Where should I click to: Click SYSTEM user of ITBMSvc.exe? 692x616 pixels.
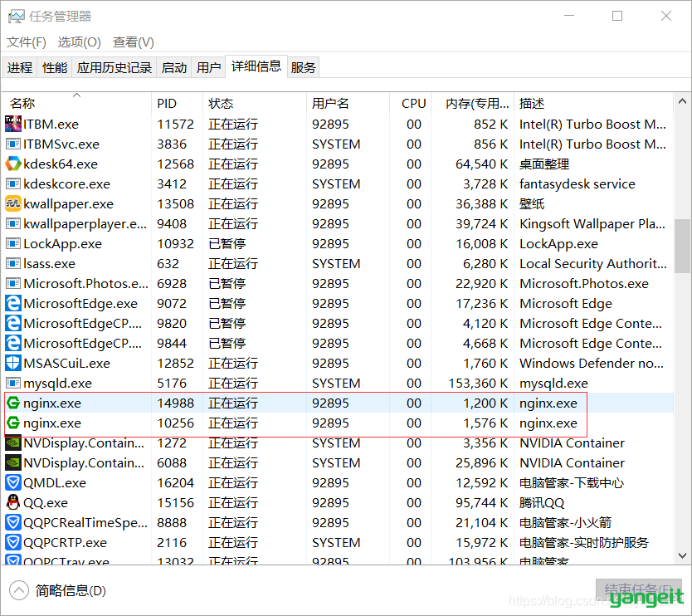point(336,144)
